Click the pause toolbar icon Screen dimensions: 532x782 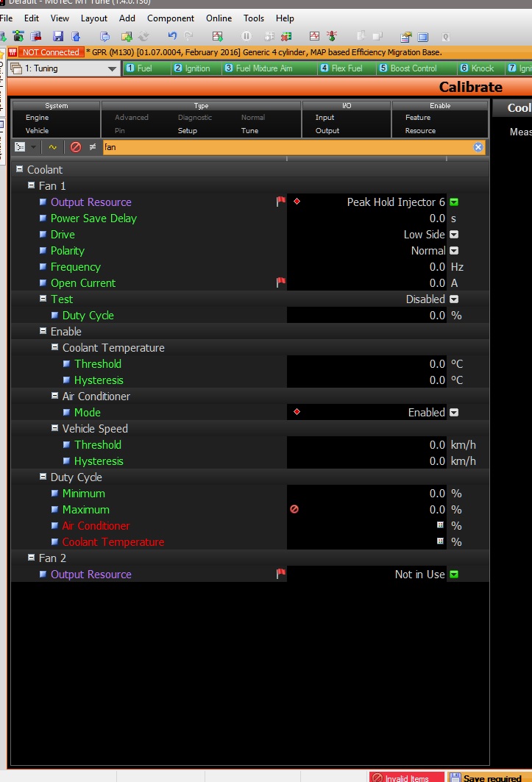pyautogui.click(x=246, y=36)
